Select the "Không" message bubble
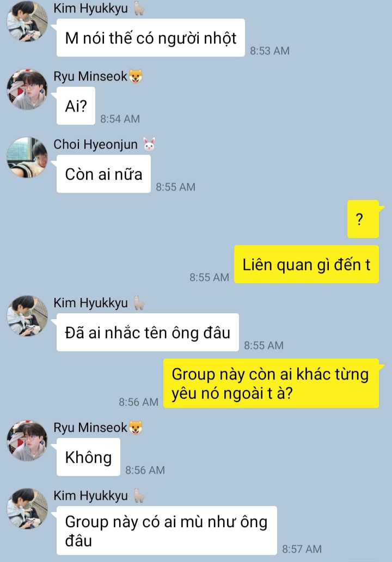The image size is (392, 562). click(x=89, y=457)
